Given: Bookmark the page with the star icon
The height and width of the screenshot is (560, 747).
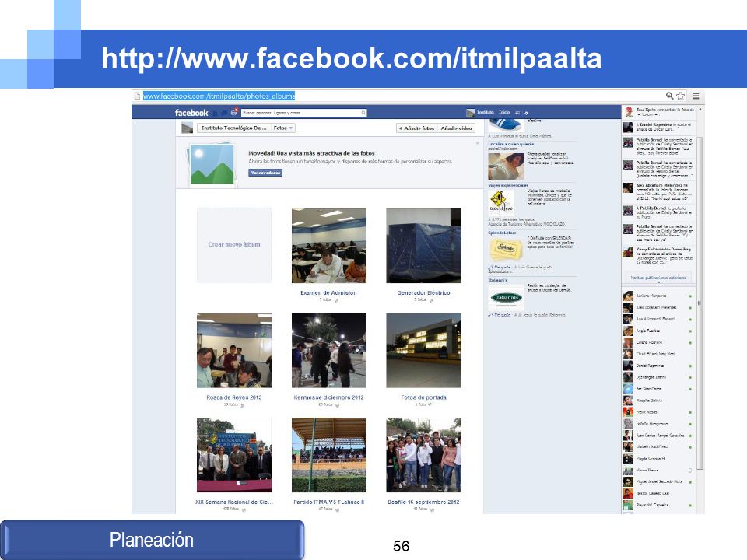Looking at the screenshot, I should click(x=680, y=96).
